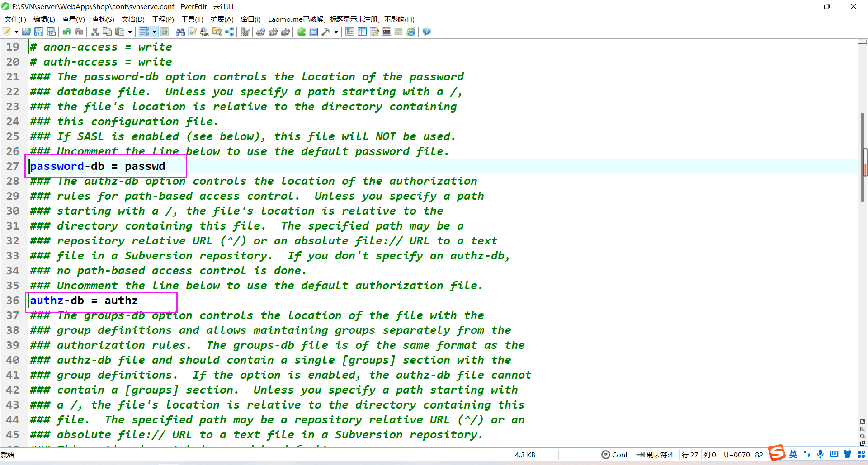Image resolution: width=868 pixels, height=465 pixels.
Task: Click the Record macro icon
Action: [x=261, y=32]
